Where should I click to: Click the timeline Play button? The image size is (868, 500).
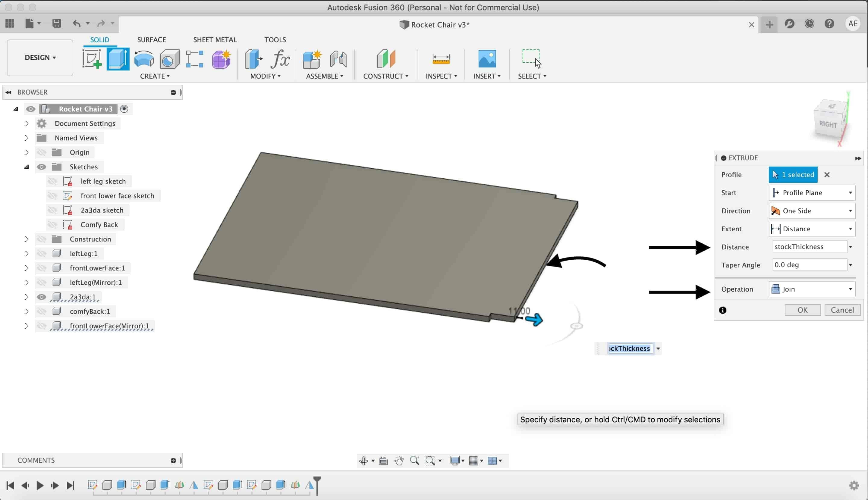tap(40, 485)
